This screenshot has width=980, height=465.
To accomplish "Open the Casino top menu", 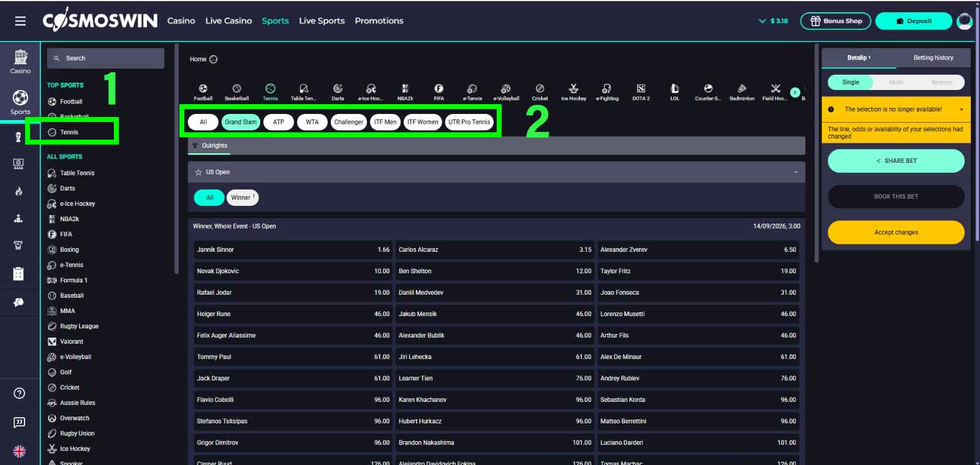I will pos(181,21).
